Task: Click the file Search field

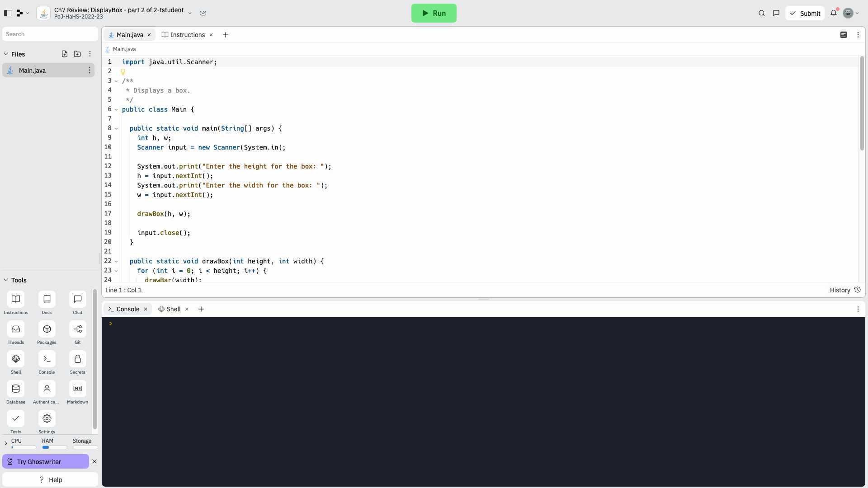Action: (x=50, y=34)
